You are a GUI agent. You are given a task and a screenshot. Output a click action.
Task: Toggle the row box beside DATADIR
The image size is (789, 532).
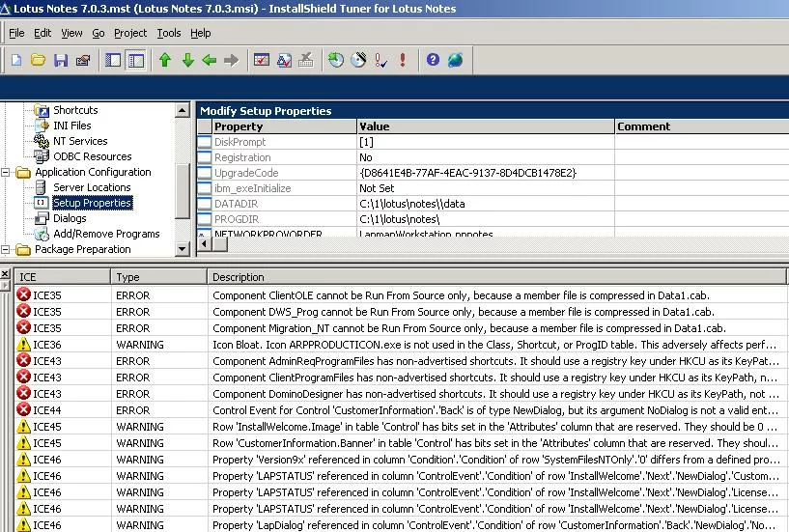[x=204, y=204]
